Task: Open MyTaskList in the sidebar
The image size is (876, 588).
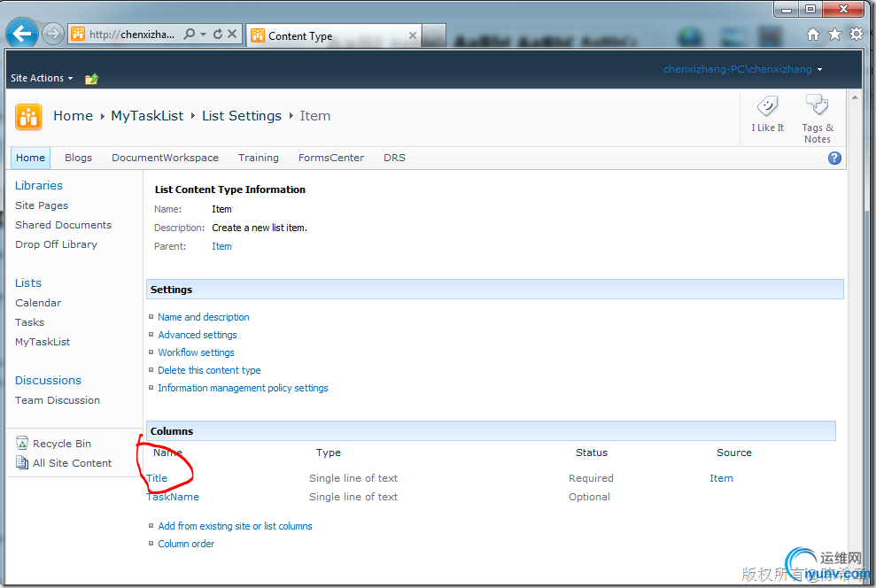Action: 43,342
